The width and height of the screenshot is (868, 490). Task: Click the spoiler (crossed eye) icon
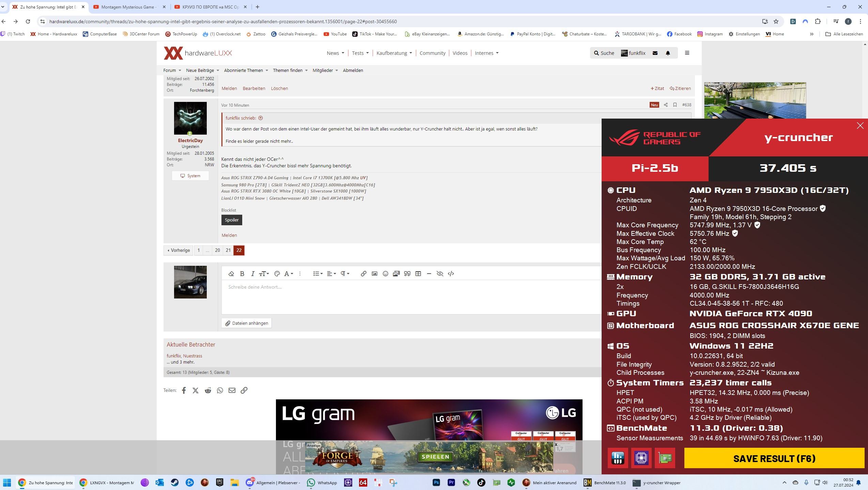440,274
